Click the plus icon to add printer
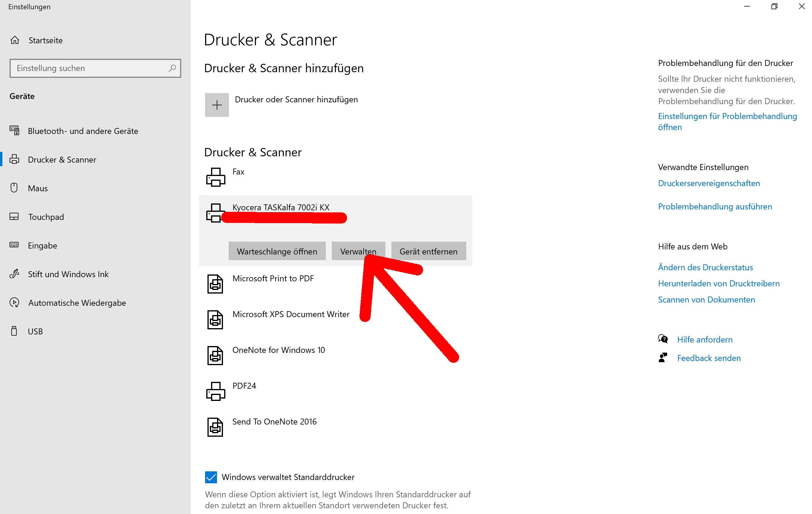This screenshot has width=812, height=514. pyautogui.click(x=217, y=105)
